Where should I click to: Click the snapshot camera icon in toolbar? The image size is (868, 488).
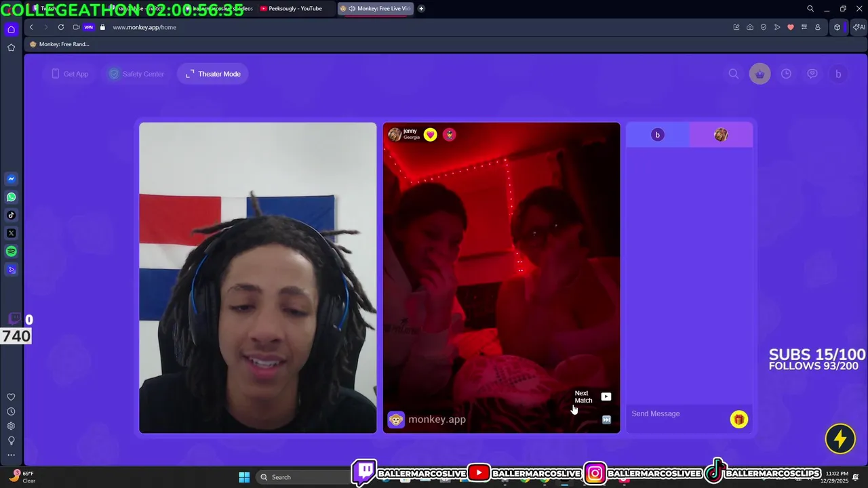click(750, 27)
